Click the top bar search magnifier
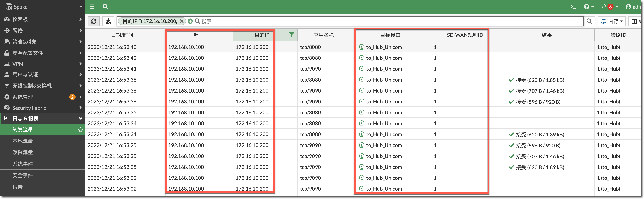Screen dimensions: 644x199 (106, 7)
